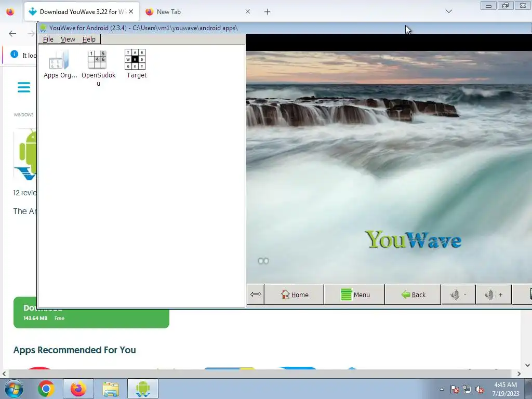
Task: Click the YouWave title bar Android icon
Action: click(43, 28)
